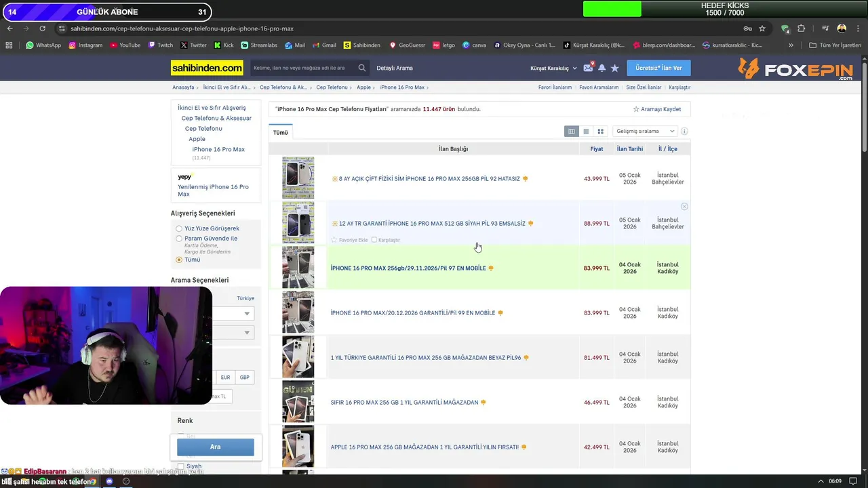The height and width of the screenshot is (488, 868).
Task: Open thumbnail of the 43.999 TL listing
Action: 298,178
